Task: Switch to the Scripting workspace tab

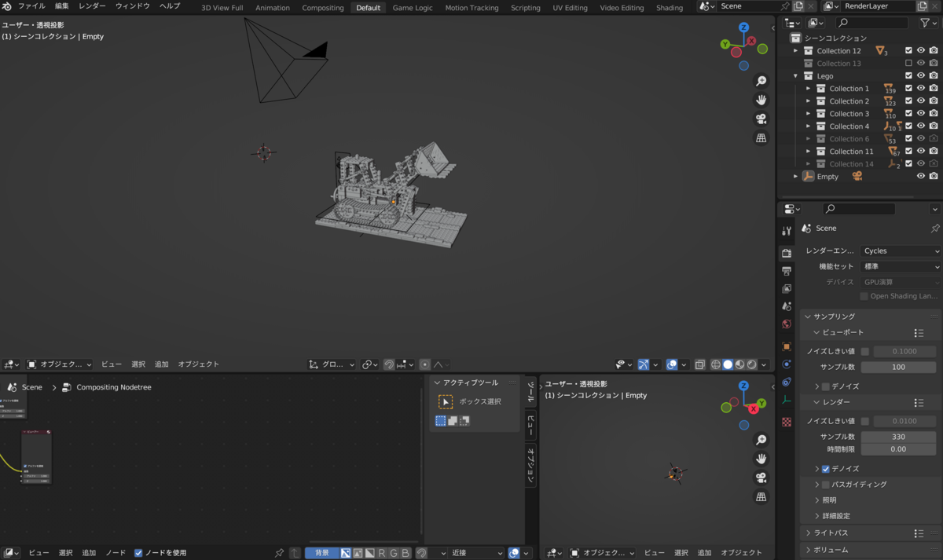Action: (x=526, y=8)
